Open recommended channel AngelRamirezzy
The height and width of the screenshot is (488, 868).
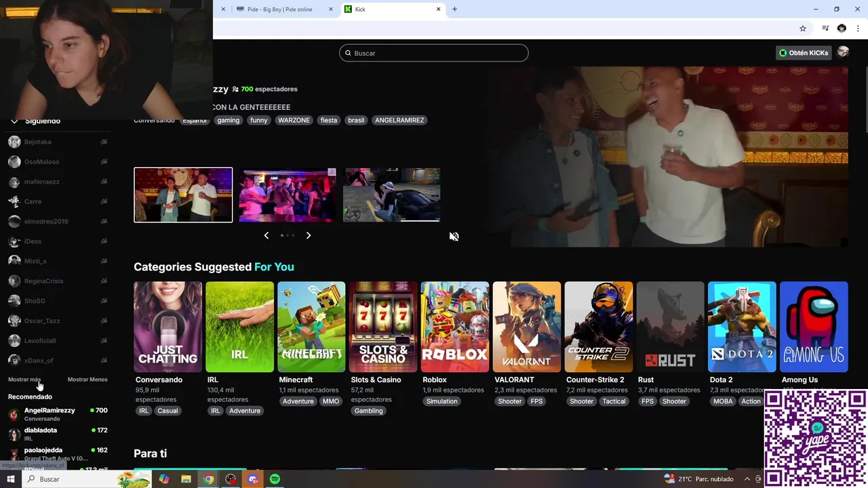58,414
